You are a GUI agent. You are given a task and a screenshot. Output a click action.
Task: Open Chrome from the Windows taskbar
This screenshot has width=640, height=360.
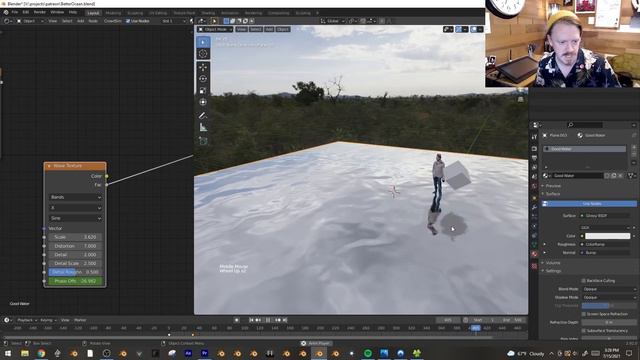tap(41, 353)
